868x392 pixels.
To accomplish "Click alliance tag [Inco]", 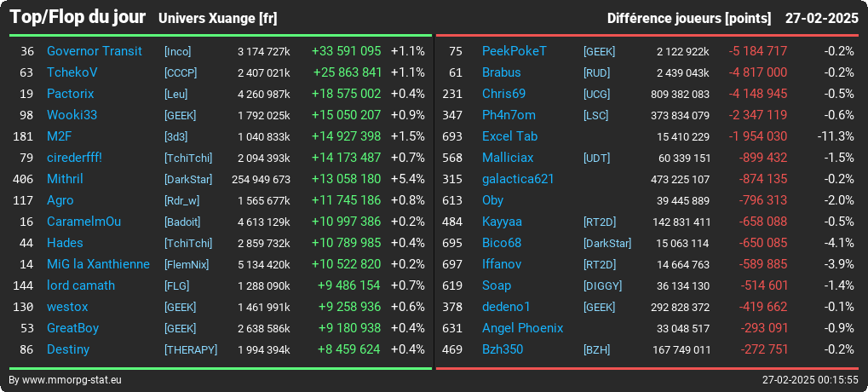I will (x=178, y=51).
